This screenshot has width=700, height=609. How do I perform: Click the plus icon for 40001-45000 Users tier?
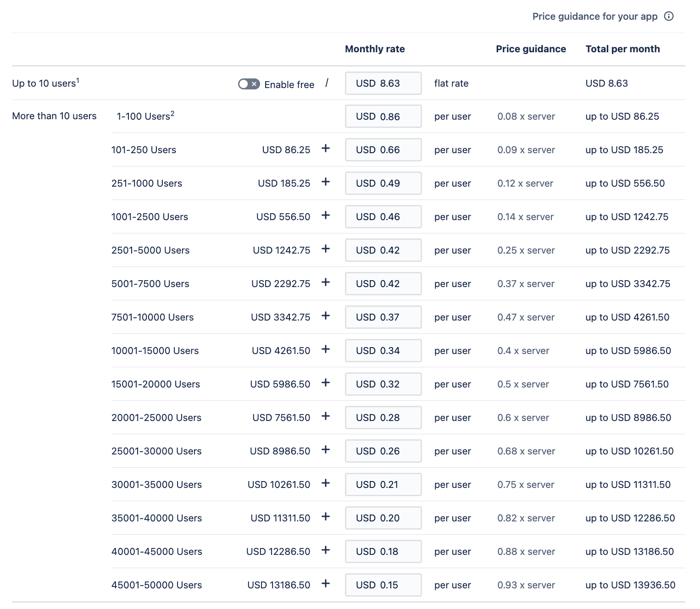[x=325, y=551]
